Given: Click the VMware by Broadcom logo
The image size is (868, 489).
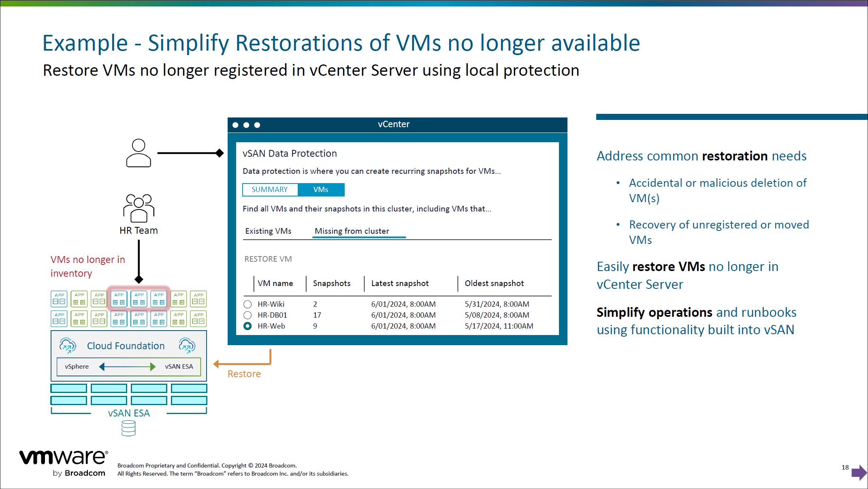Looking at the screenshot, I should 64,463.
